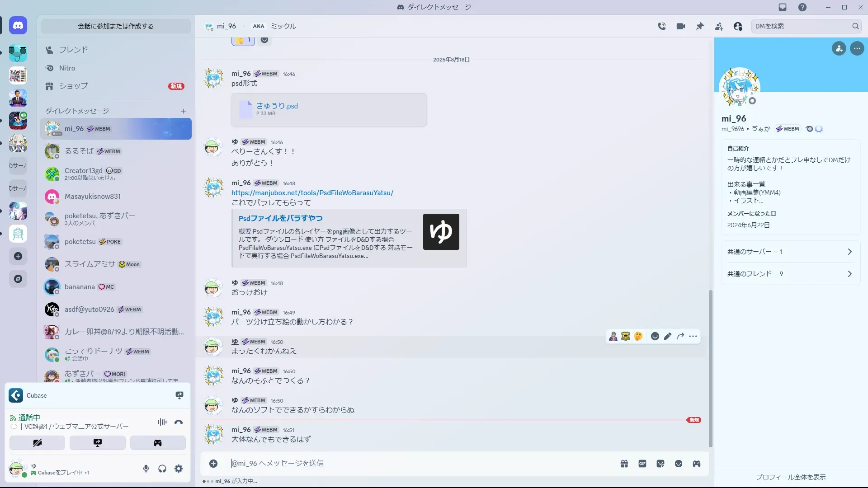Start a video call

681,26
